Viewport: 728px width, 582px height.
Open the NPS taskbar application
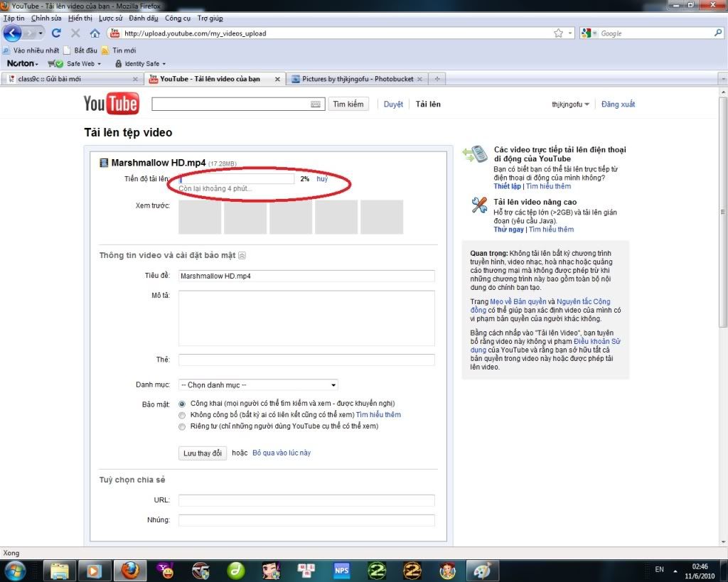(342, 571)
